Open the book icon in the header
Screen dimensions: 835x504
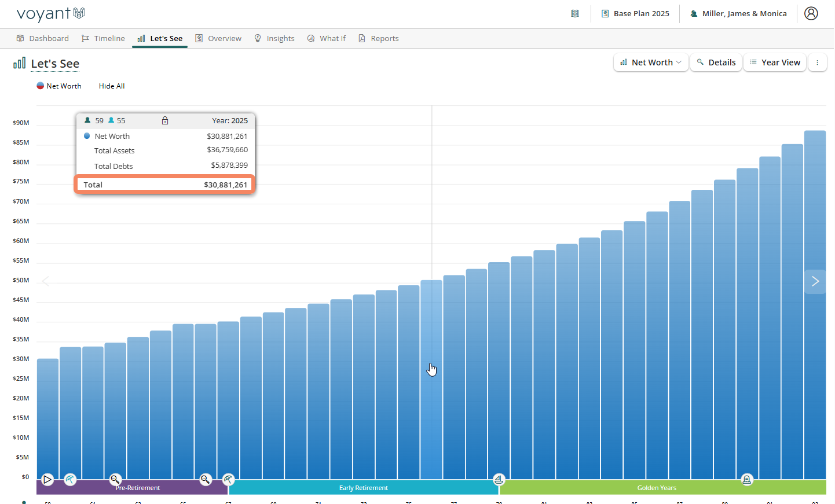574,13
